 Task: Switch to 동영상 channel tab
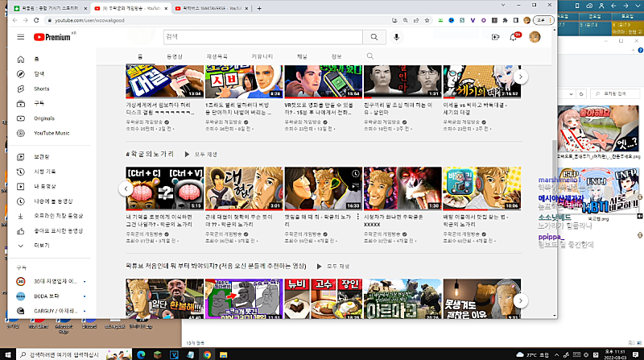point(175,56)
